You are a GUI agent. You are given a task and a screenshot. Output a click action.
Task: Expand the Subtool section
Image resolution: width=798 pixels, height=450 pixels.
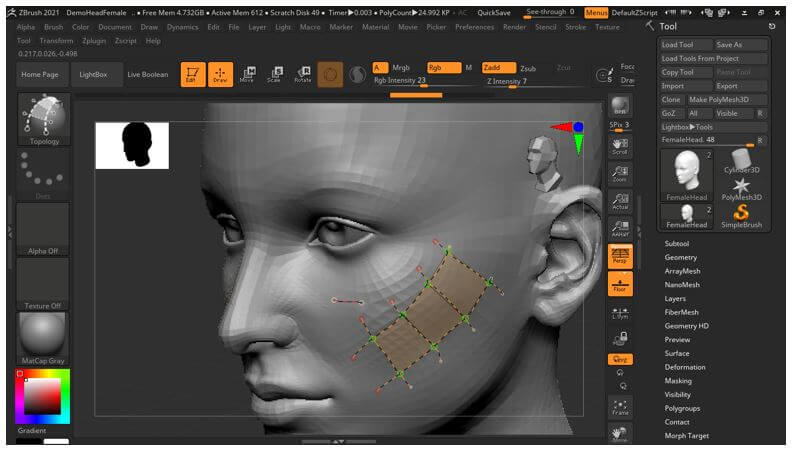click(676, 244)
